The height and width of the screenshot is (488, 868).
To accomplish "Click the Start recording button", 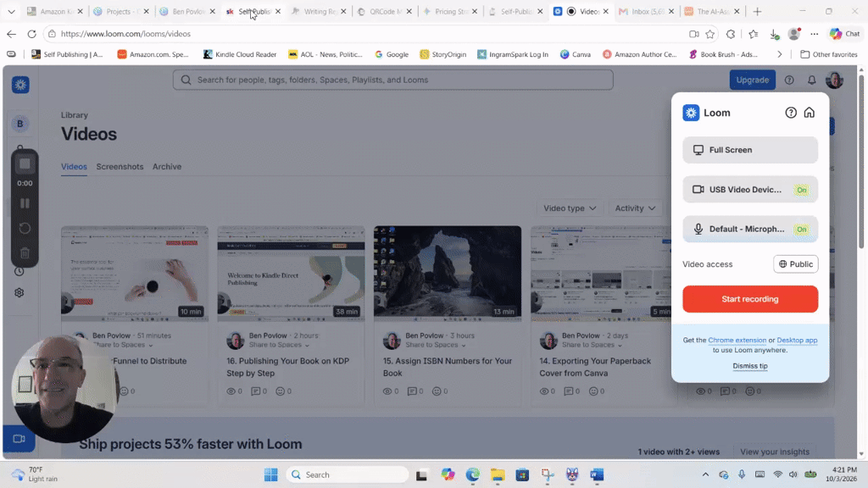I will coord(750,299).
